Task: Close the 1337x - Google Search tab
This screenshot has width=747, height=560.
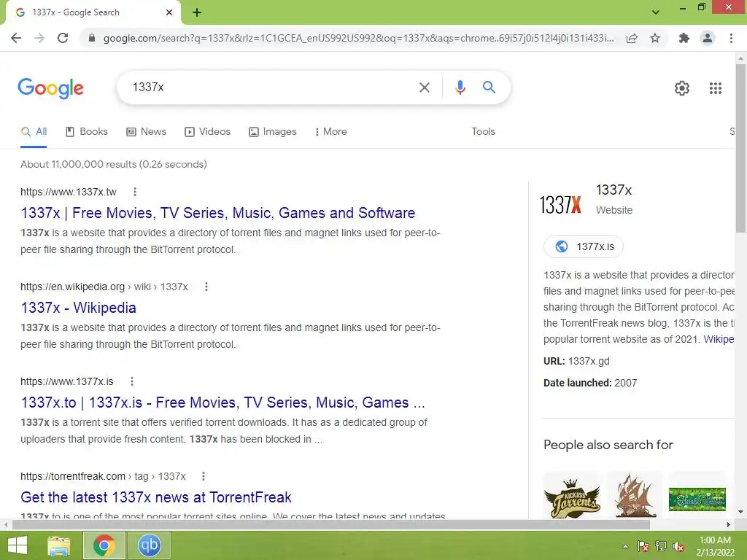Action: (169, 12)
